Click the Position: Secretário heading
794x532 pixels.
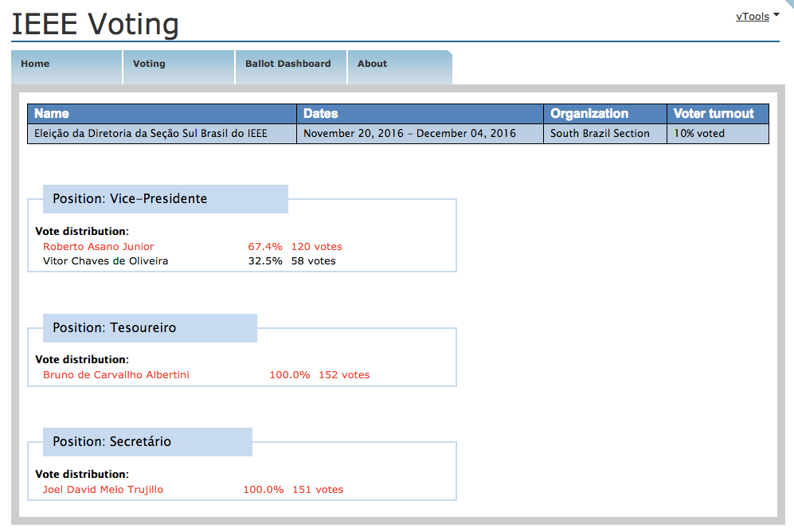112,442
